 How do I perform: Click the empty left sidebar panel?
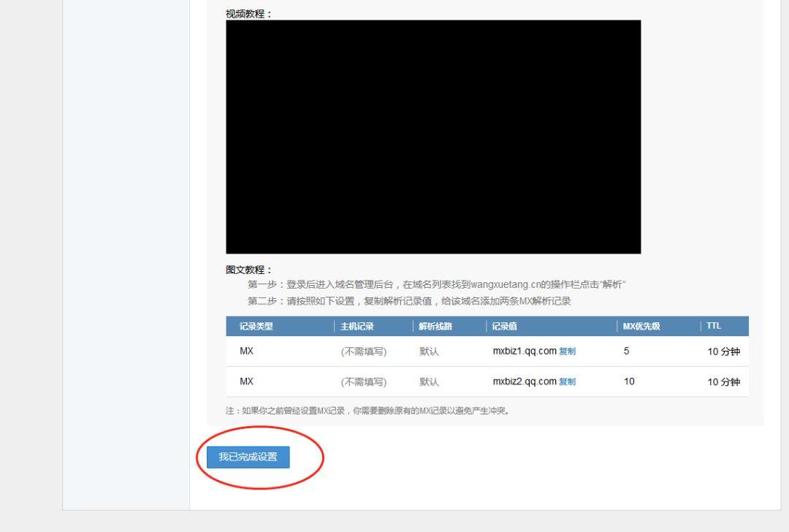124,256
